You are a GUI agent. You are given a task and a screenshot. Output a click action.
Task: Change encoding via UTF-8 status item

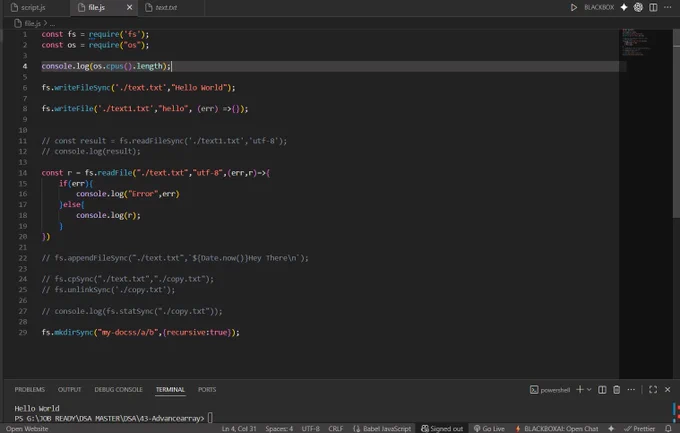pyautogui.click(x=311, y=429)
